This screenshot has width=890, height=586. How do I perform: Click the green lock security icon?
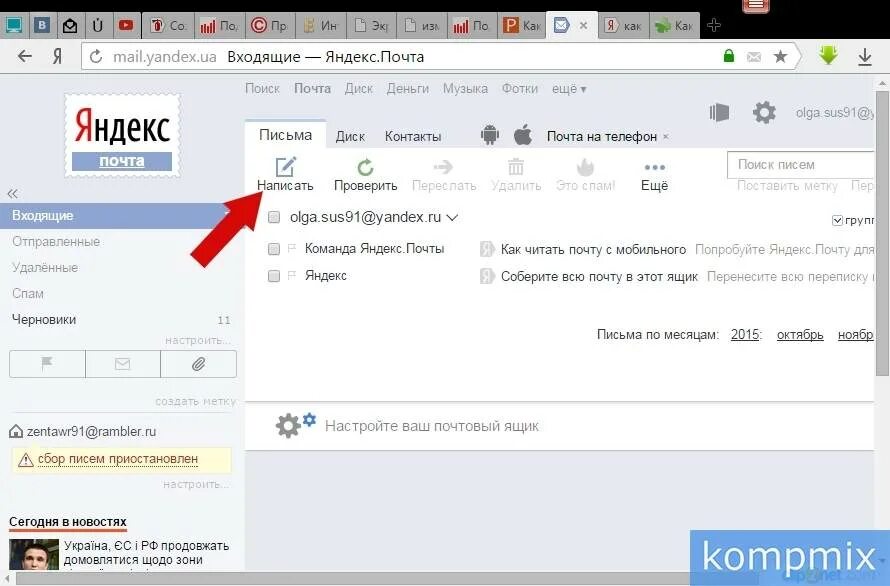click(x=729, y=56)
